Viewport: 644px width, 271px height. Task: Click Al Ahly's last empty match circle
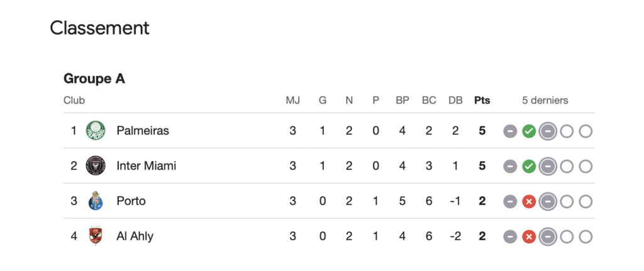point(586,237)
